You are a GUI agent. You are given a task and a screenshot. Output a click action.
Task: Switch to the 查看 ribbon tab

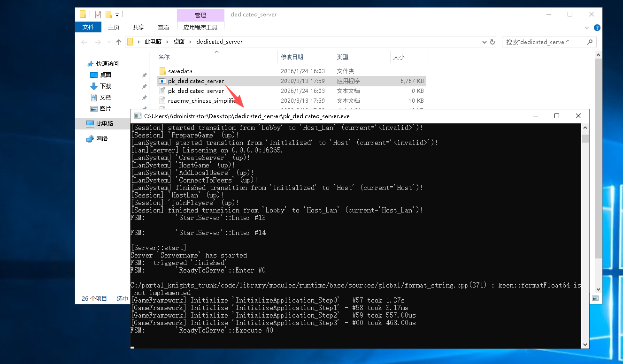tap(163, 28)
